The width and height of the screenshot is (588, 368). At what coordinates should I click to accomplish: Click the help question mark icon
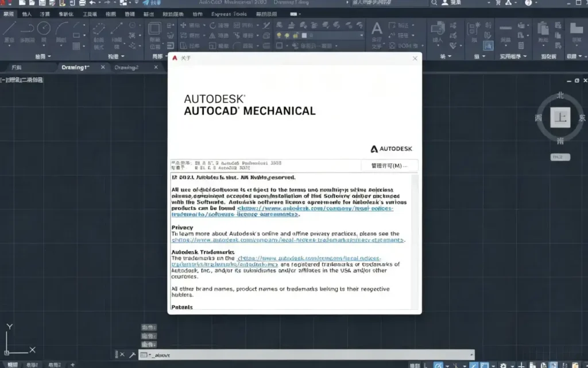coord(528,3)
